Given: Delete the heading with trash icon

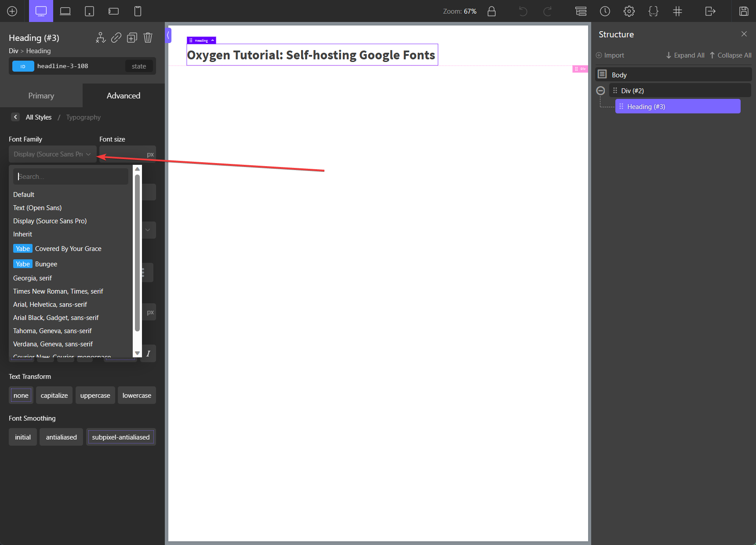Looking at the screenshot, I should (x=148, y=38).
